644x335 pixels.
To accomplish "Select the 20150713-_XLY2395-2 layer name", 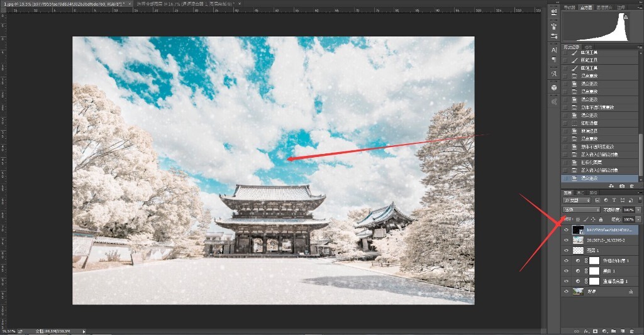I will point(606,240).
